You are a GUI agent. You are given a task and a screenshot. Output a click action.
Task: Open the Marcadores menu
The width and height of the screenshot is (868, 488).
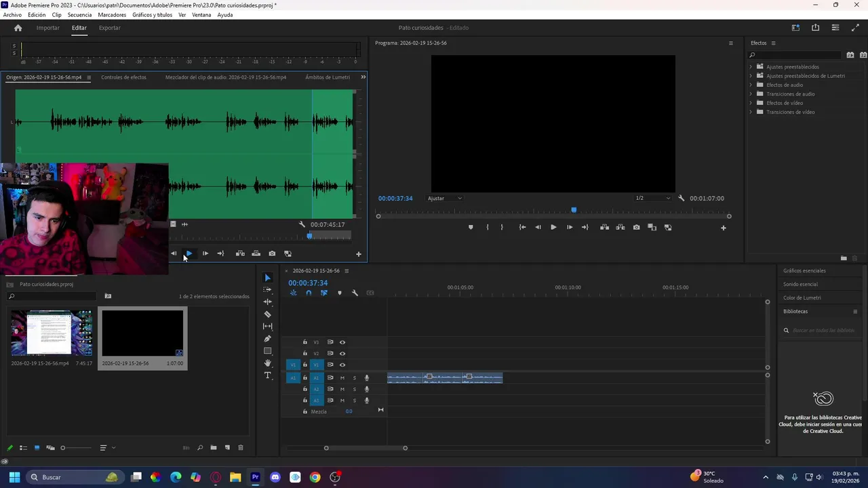(112, 14)
